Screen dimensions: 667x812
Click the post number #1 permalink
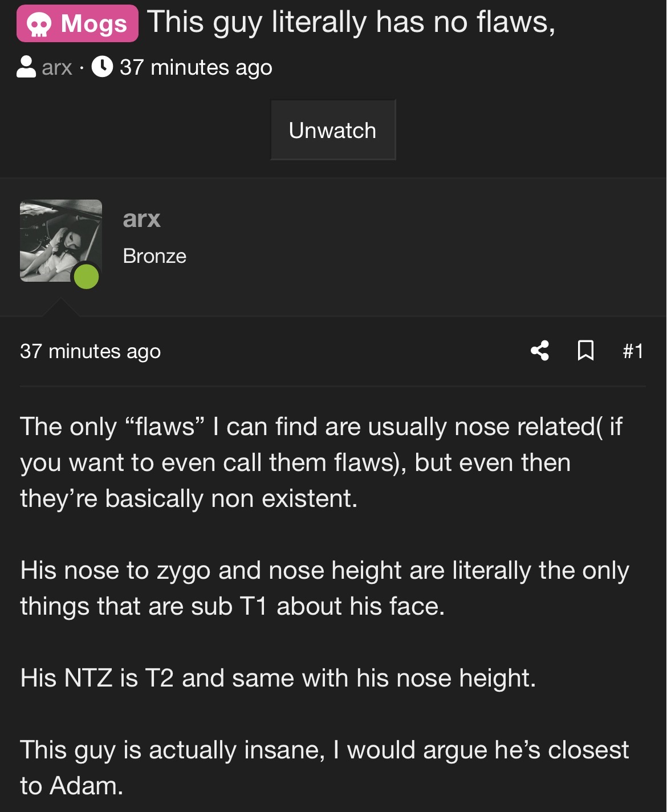pyautogui.click(x=633, y=351)
